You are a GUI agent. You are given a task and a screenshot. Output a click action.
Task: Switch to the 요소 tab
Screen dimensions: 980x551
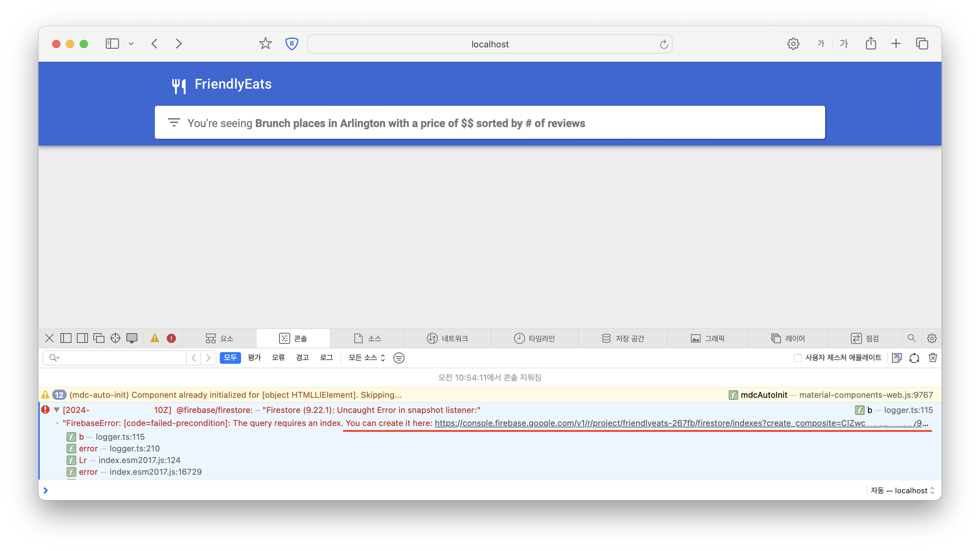click(x=219, y=338)
